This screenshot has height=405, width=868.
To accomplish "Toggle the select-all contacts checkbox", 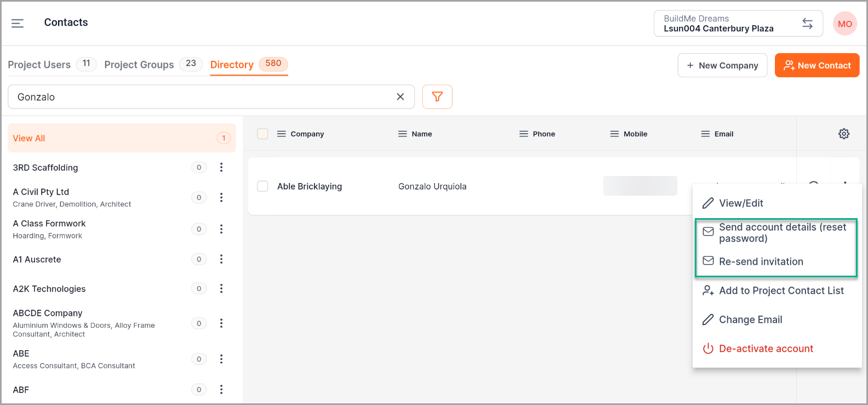I will 262,134.
